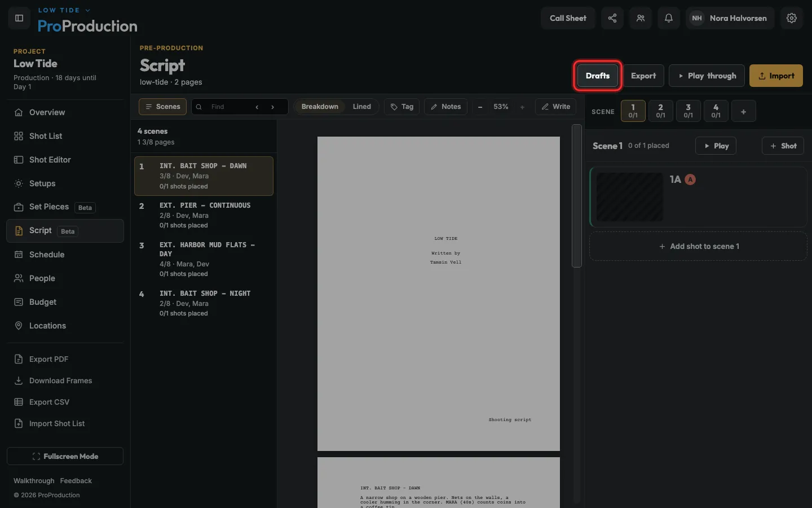Open Schedule in the sidebar
This screenshot has height=508, width=812.
[65, 255]
